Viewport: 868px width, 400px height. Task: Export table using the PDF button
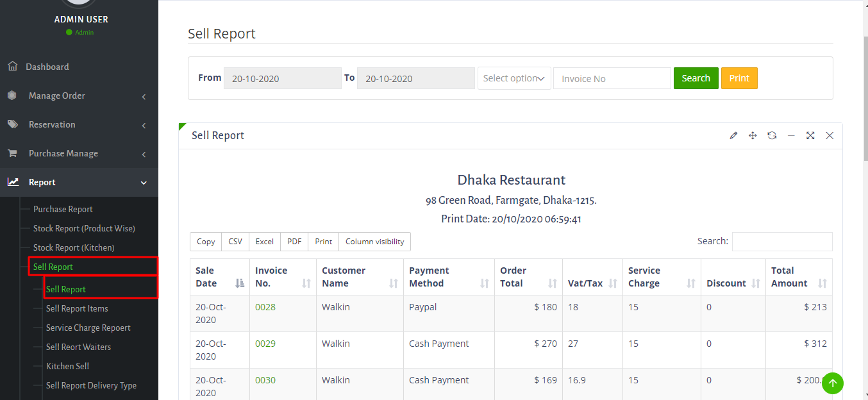(x=294, y=242)
